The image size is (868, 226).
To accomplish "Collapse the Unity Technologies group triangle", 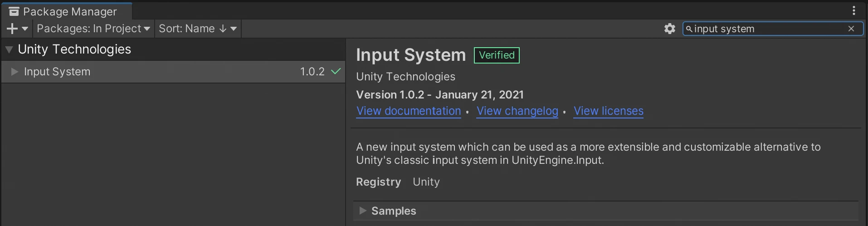I will 9,49.
